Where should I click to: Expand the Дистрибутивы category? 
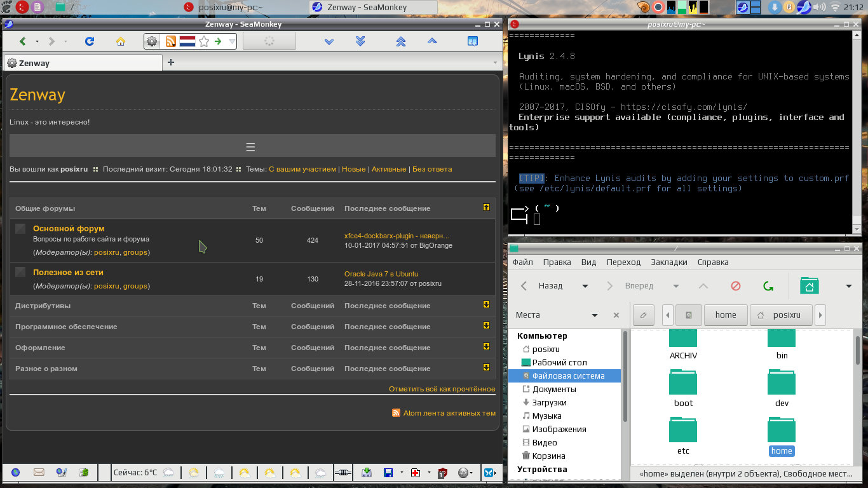coord(487,304)
